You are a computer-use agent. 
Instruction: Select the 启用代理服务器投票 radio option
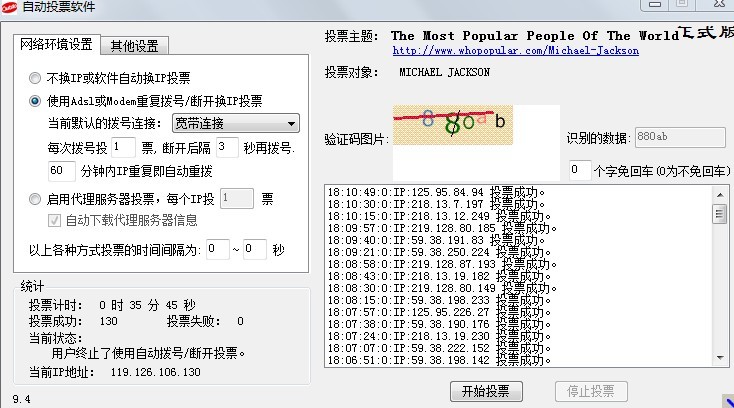pyautogui.click(x=36, y=199)
